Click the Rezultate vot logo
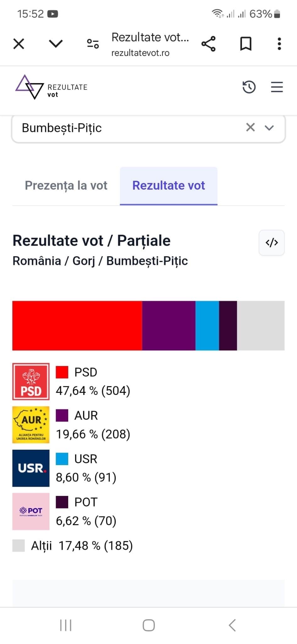 pyautogui.click(x=52, y=87)
